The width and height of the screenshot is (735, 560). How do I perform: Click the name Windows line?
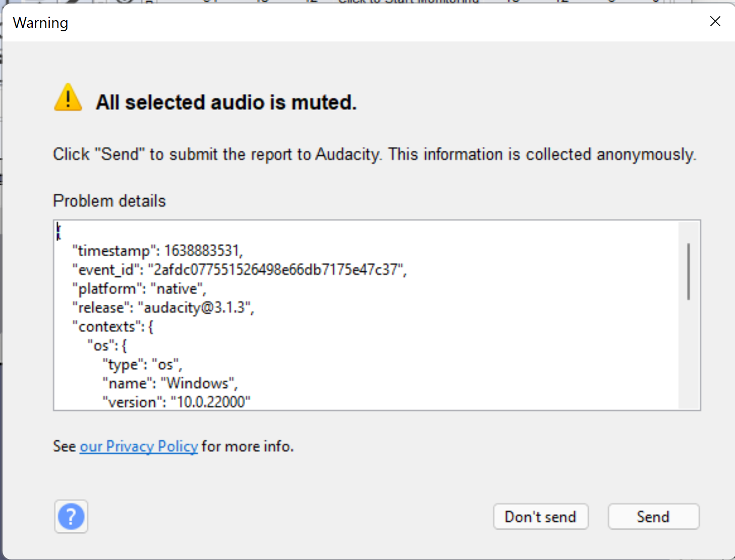(x=170, y=383)
